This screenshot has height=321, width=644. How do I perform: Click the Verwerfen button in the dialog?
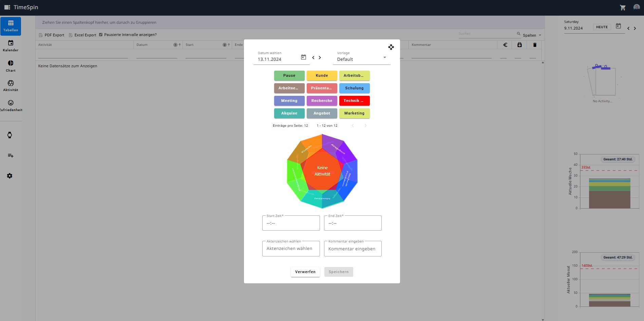coord(305,272)
